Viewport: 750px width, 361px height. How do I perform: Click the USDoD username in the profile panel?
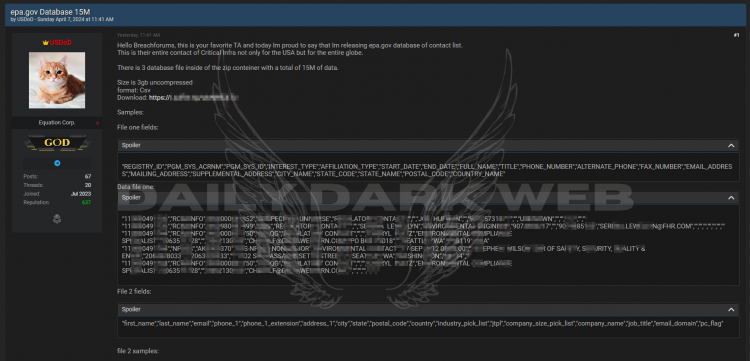(x=61, y=43)
